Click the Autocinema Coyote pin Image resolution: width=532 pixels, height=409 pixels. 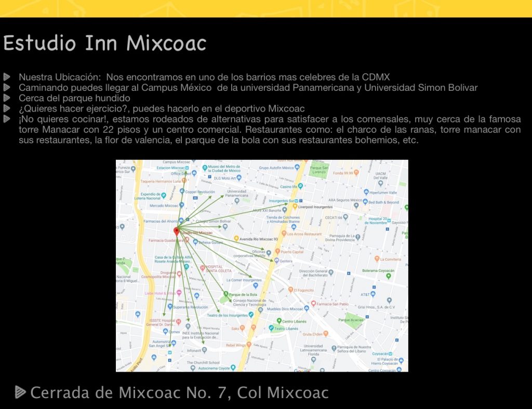coord(233,367)
